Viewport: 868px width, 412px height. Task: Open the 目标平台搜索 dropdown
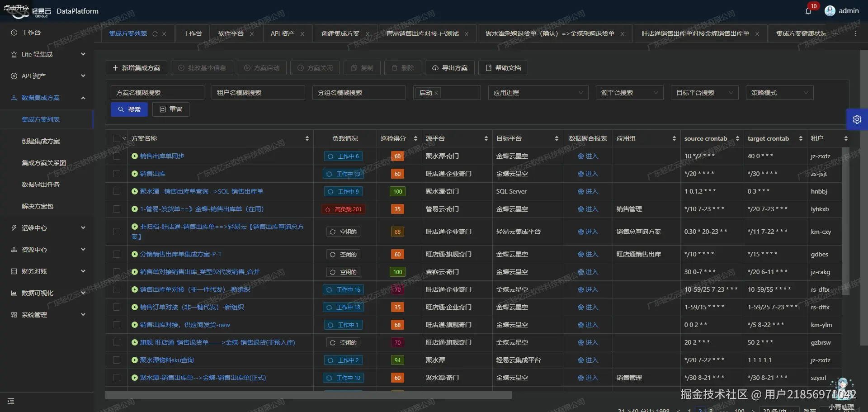(x=704, y=93)
